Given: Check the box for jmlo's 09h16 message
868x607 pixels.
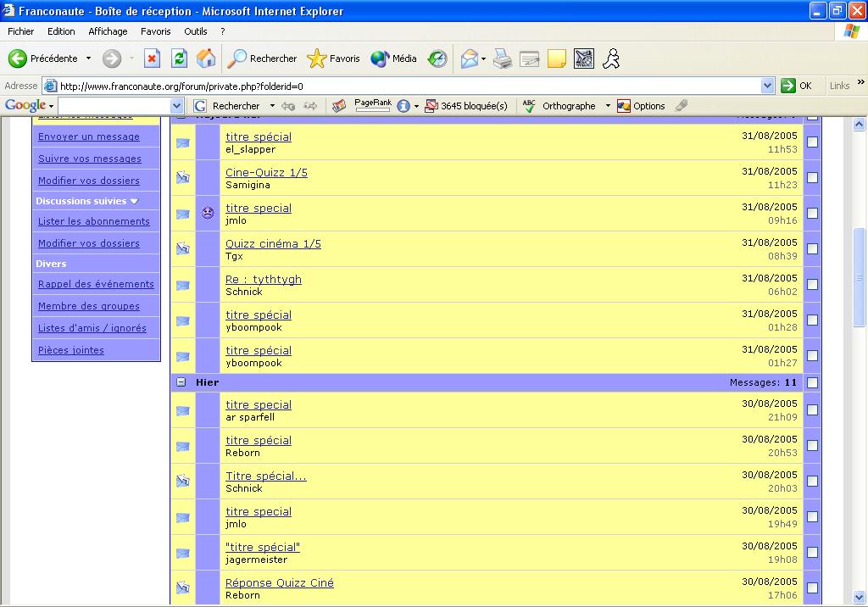Looking at the screenshot, I should [x=812, y=213].
